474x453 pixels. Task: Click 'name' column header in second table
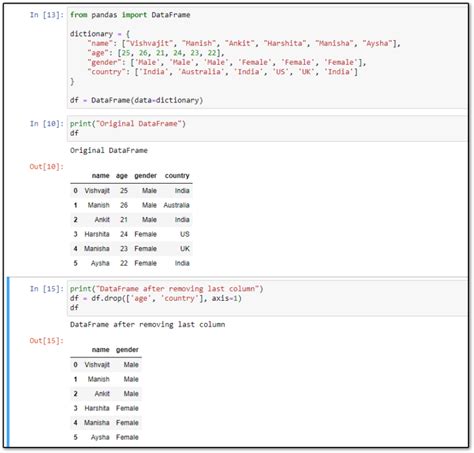(x=100, y=350)
